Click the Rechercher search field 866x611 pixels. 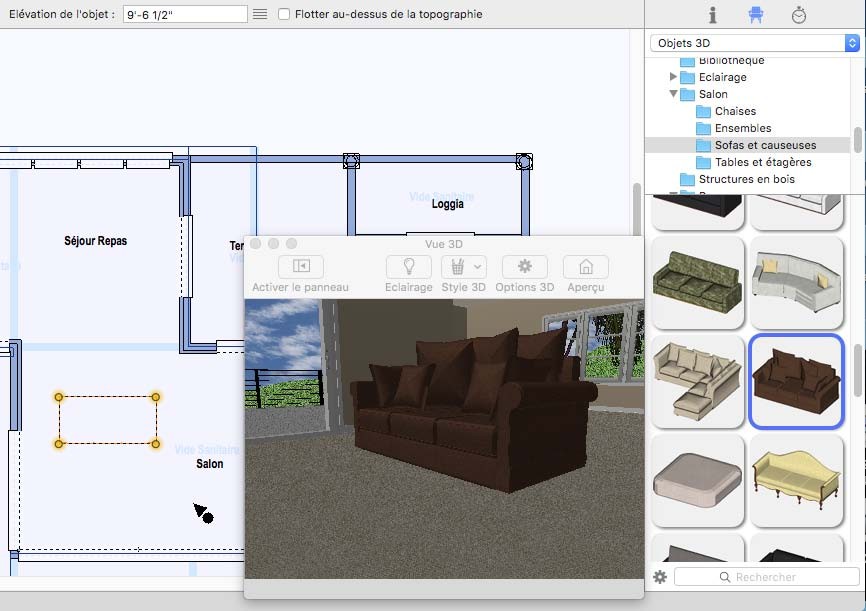coord(766,577)
